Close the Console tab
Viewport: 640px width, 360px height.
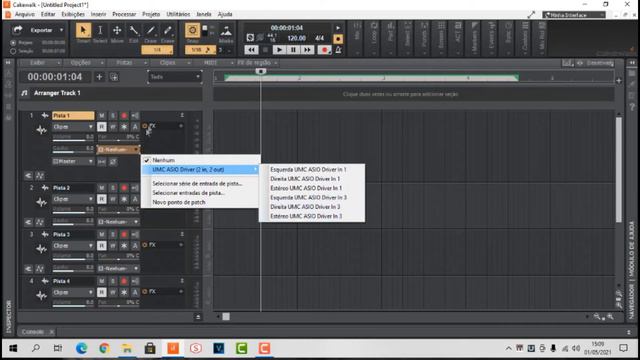[x=51, y=332]
